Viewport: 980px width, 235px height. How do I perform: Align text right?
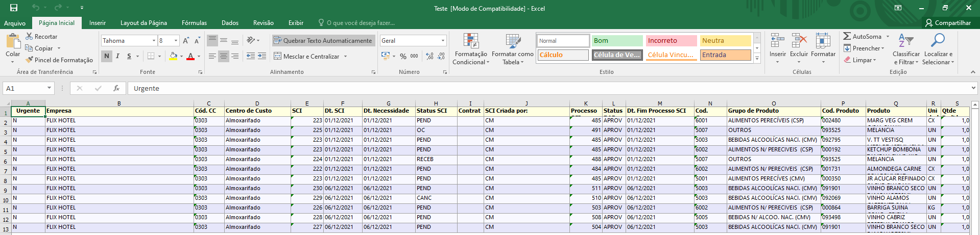(235, 56)
